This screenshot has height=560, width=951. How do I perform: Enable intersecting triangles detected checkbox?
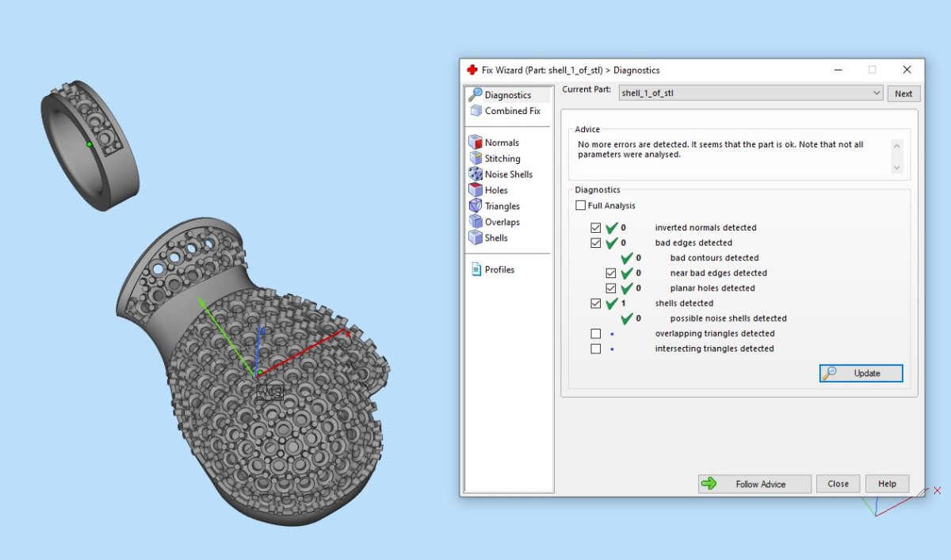[596, 349]
